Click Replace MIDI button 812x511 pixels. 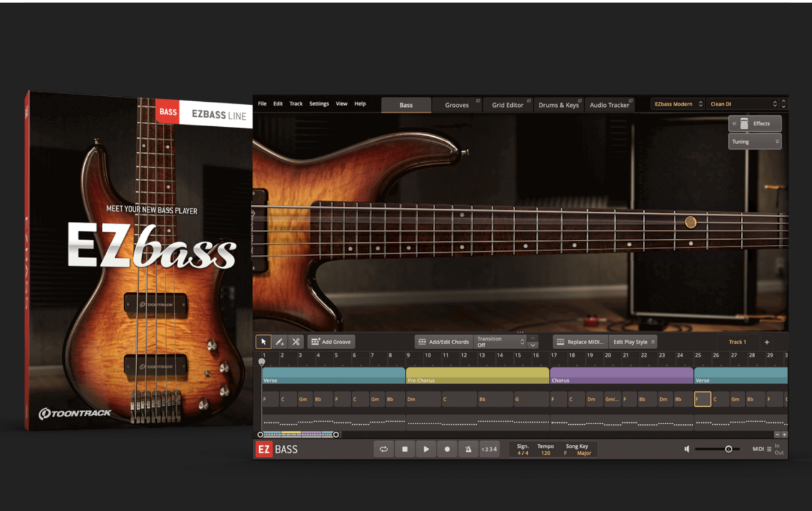click(580, 342)
